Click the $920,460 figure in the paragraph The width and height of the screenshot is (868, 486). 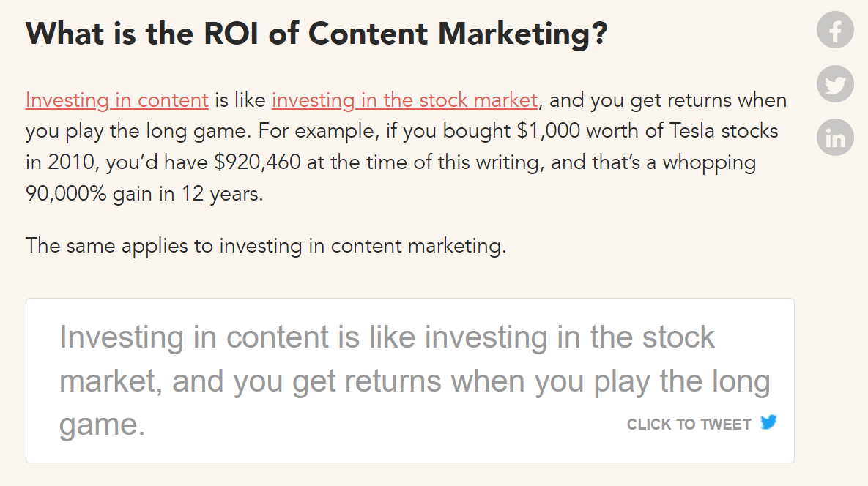click(257, 163)
